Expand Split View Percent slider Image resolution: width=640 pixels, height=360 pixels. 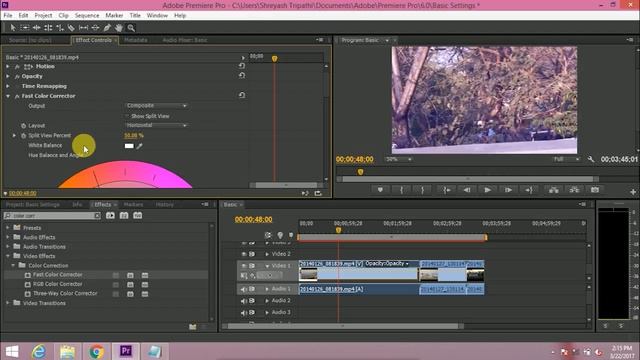14,135
